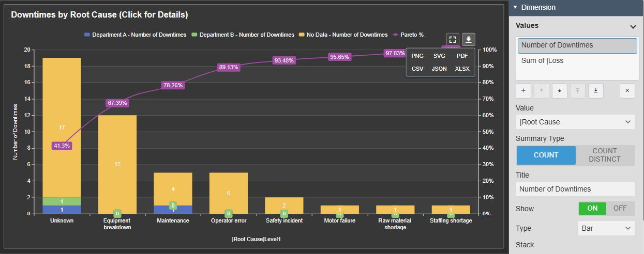Click the Staffing shortage bar
This screenshot has width=644, height=254.
451,210
